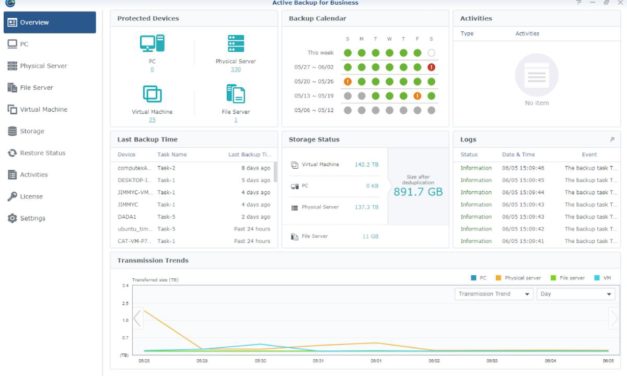Go to previous chart period arrow

(x=138, y=318)
